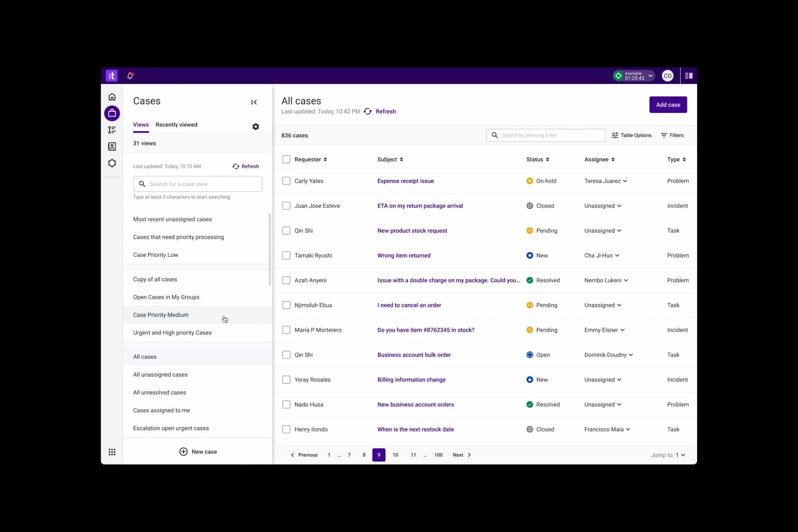Open the Home icon in left sidebar
The image size is (798, 532).
tap(112, 97)
